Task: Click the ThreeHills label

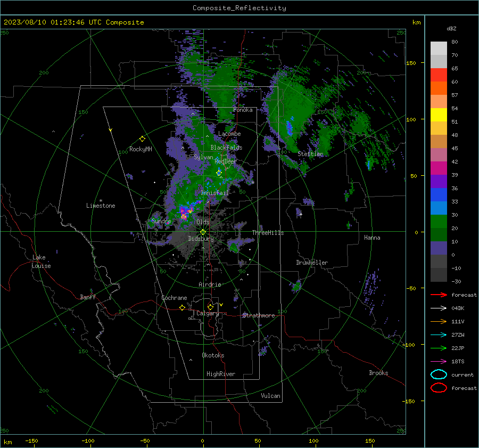Action: click(x=268, y=233)
